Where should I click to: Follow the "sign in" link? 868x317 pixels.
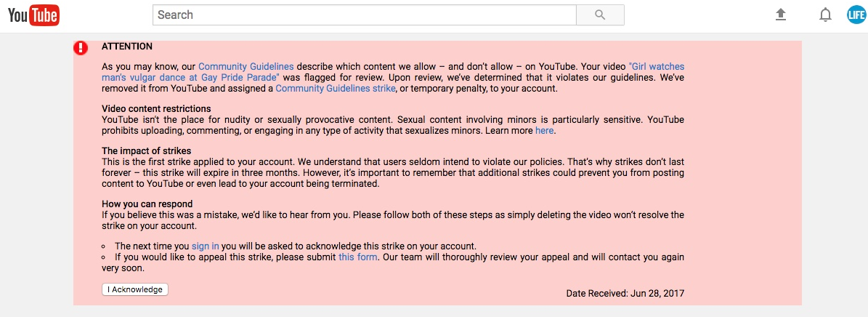click(206, 246)
